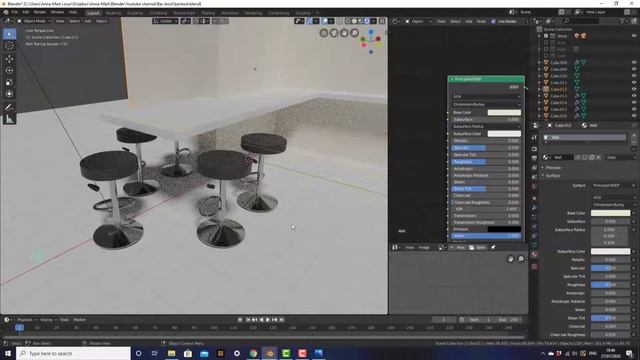The height and width of the screenshot is (360, 640).
Task: Open the Surface Principled BSDF dropdown in properties
Action: 612,185
